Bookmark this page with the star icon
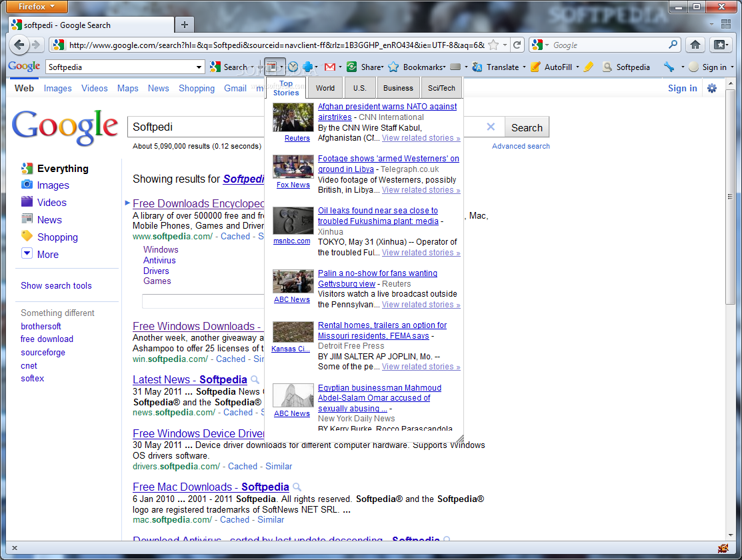This screenshot has width=742, height=560. tap(493, 45)
